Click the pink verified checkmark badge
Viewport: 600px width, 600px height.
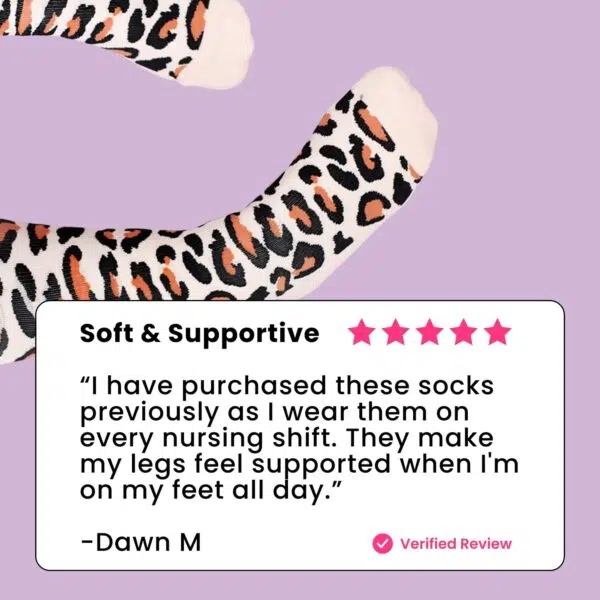click(382, 543)
